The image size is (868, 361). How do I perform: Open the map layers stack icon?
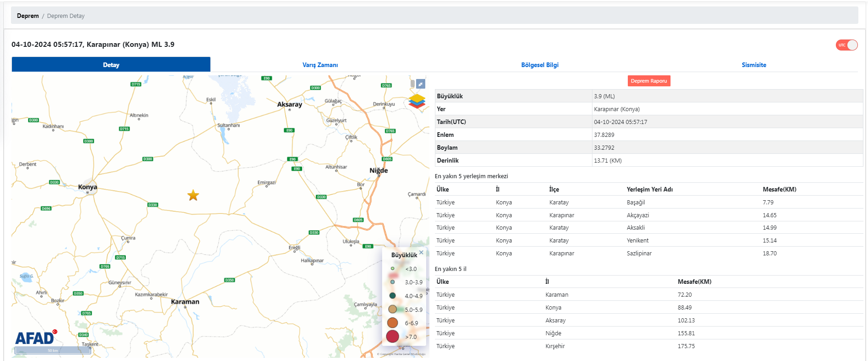tap(417, 101)
